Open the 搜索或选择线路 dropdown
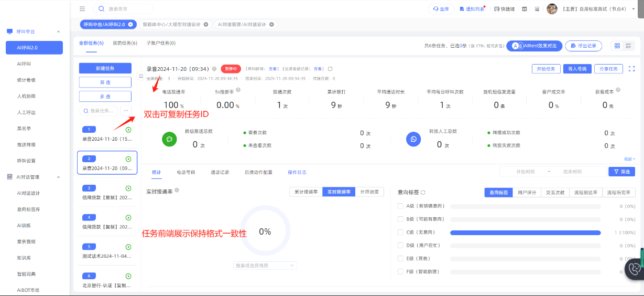Image resolution: width=644 pixels, height=296 pixels. point(265,266)
